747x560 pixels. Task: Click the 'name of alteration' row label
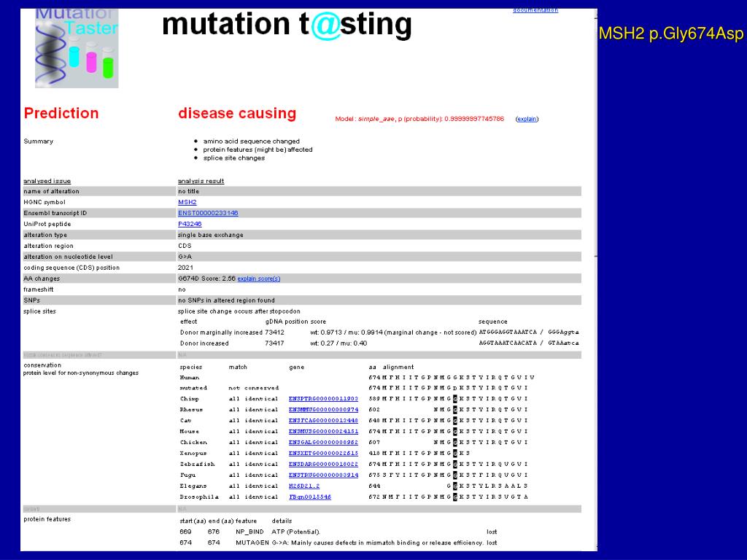pyautogui.click(x=52, y=192)
